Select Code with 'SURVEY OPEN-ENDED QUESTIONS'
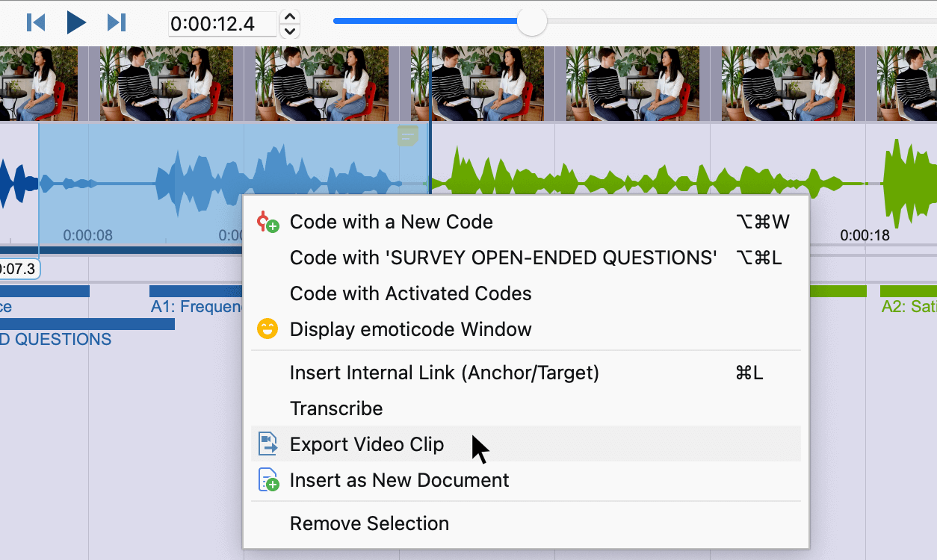 [525, 258]
